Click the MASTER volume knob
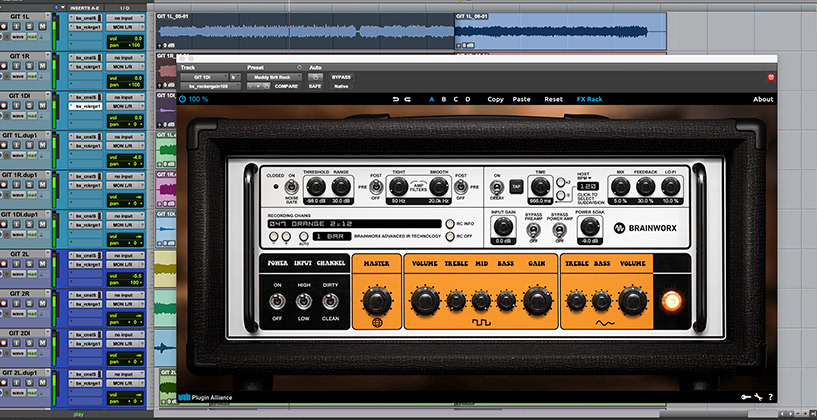This screenshot has height=420, width=817. pos(376,301)
